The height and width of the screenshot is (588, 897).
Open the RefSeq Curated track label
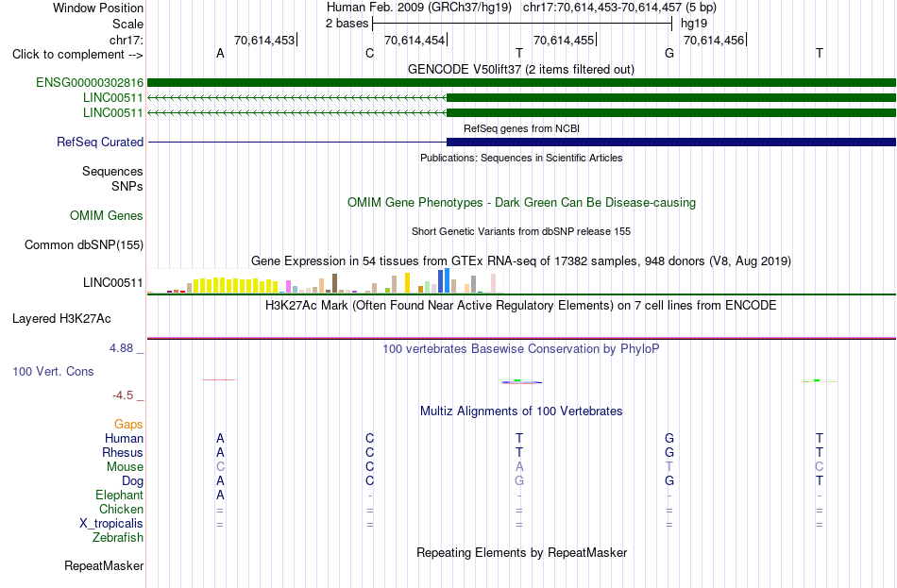[x=100, y=142]
